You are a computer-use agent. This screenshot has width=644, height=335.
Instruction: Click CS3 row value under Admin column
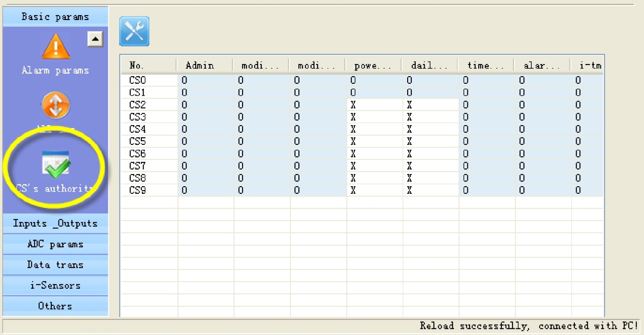pos(184,117)
